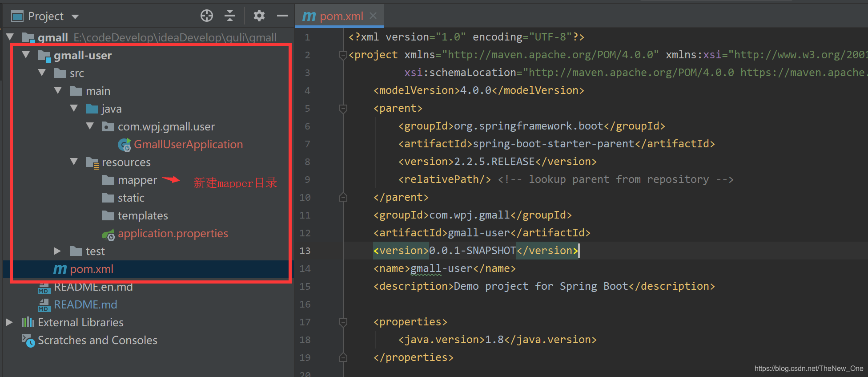This screenshot has height=377, width=868.
Task: Select the templates folder
Action: coord(143,216)
